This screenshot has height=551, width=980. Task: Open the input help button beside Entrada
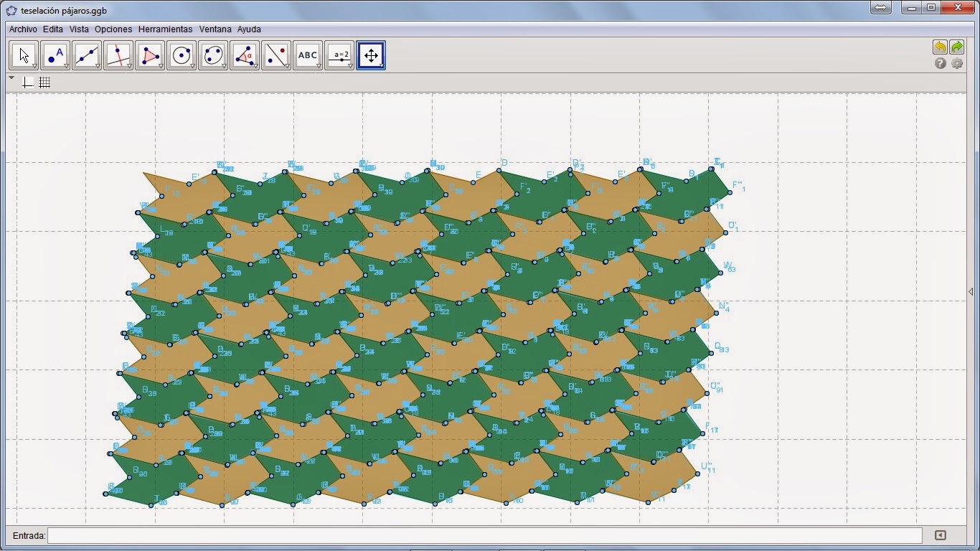(x=940, y=535)
